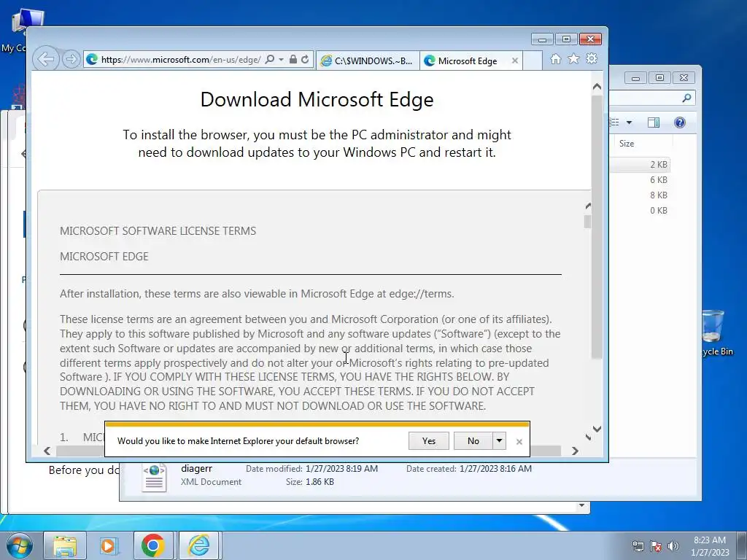Go back in Internet Explorer
747x560 pixels.
tap(46, 60)
